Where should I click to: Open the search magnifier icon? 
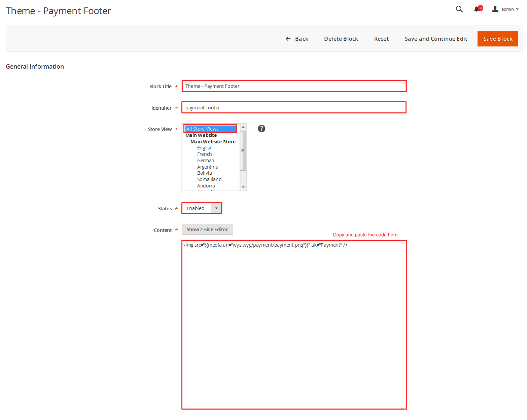[x=459, y=9]
